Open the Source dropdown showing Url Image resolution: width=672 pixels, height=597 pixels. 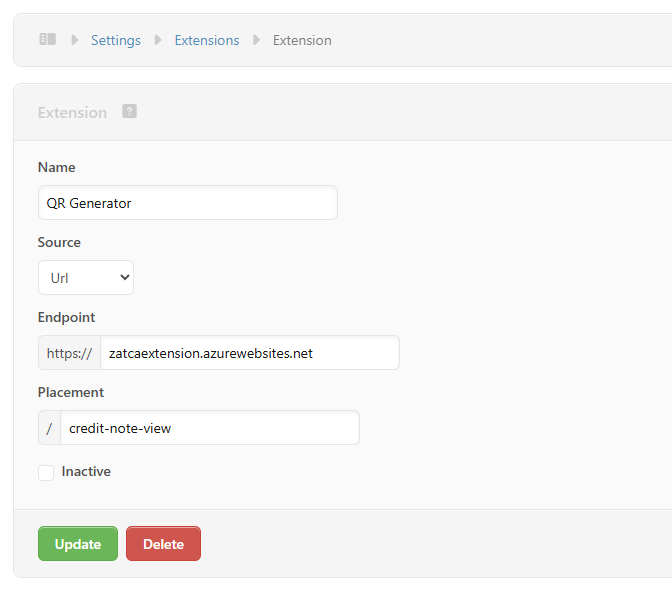point(86,278)
